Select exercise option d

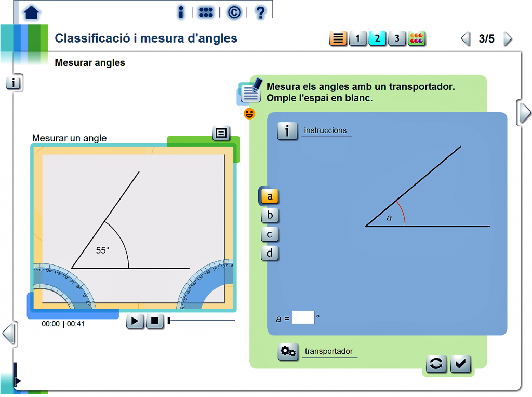(270, 253)
